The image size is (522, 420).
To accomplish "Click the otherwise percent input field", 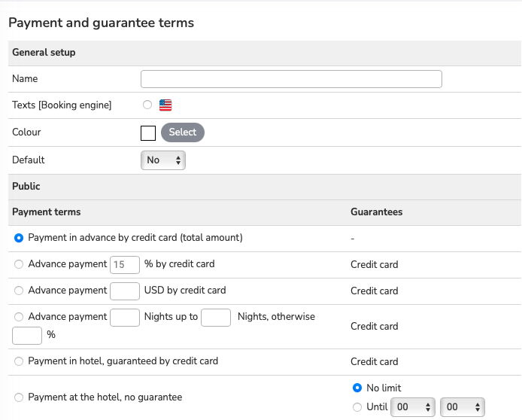I will click(x=27, y=336).
